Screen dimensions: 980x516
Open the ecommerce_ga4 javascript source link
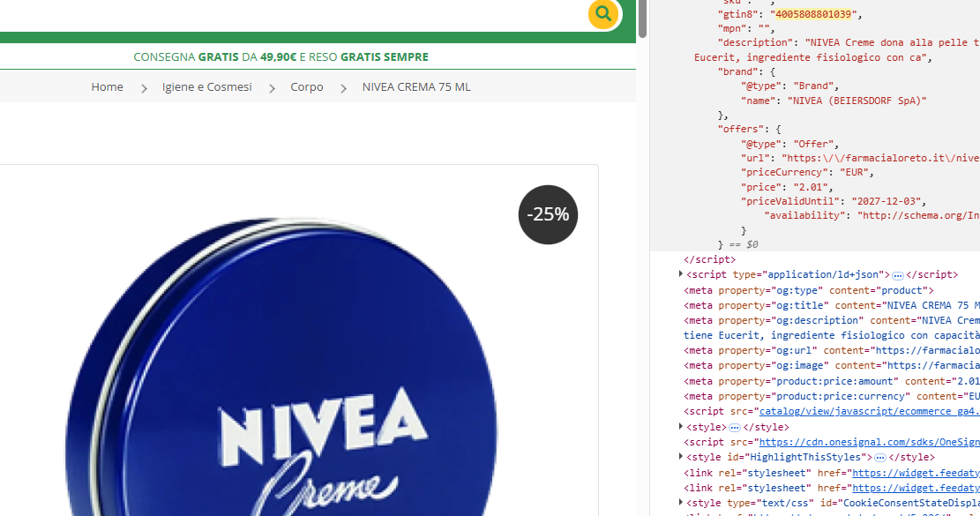(870, 411)
